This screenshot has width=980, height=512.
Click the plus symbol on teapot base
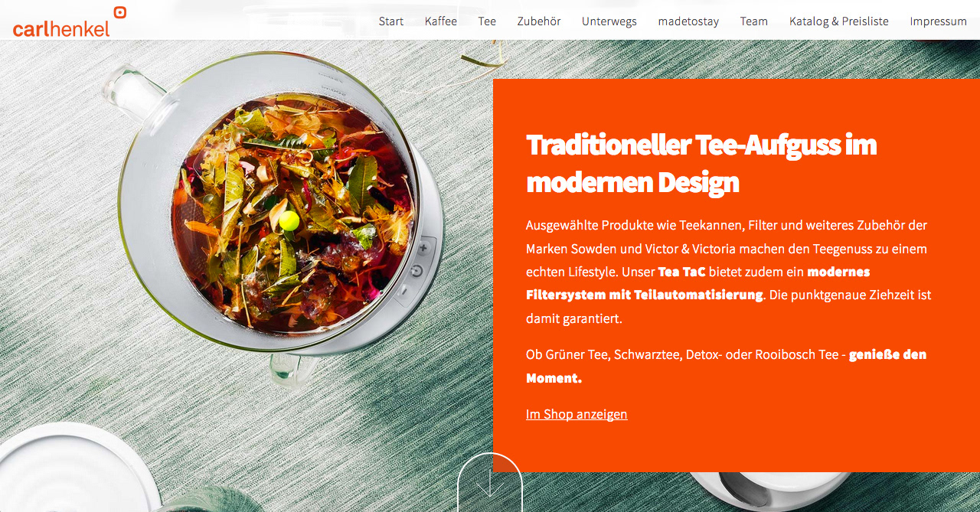point(423,249)
